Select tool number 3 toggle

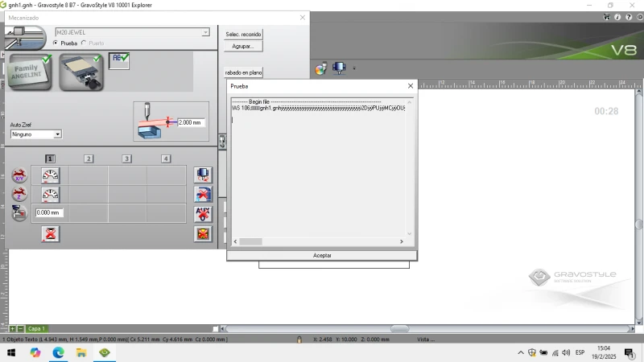point(127,158)
